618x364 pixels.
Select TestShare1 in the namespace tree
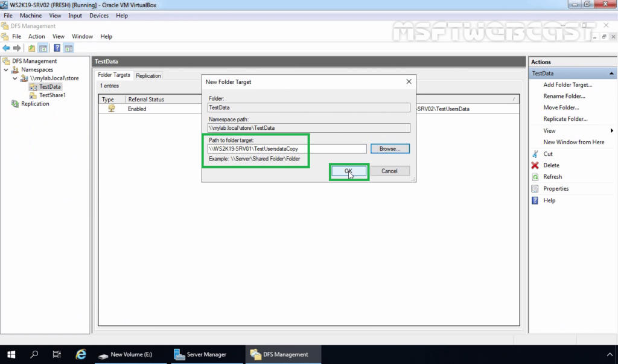(52, 95)
